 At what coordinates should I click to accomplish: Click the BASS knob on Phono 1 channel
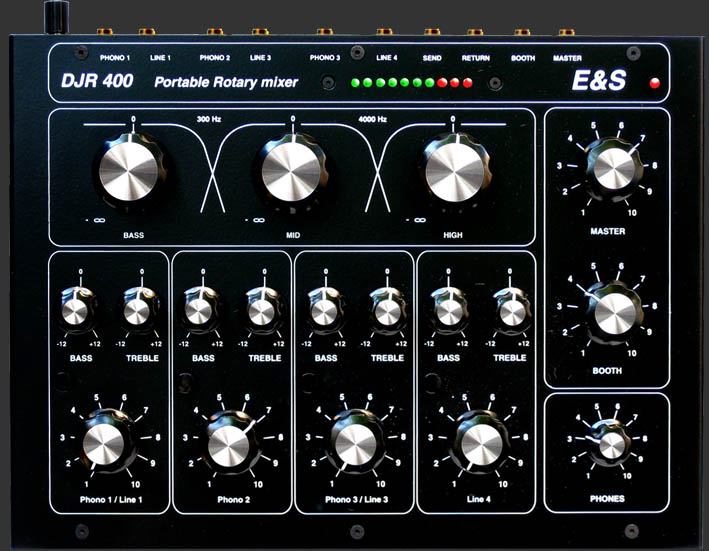[x=77, y=309]
